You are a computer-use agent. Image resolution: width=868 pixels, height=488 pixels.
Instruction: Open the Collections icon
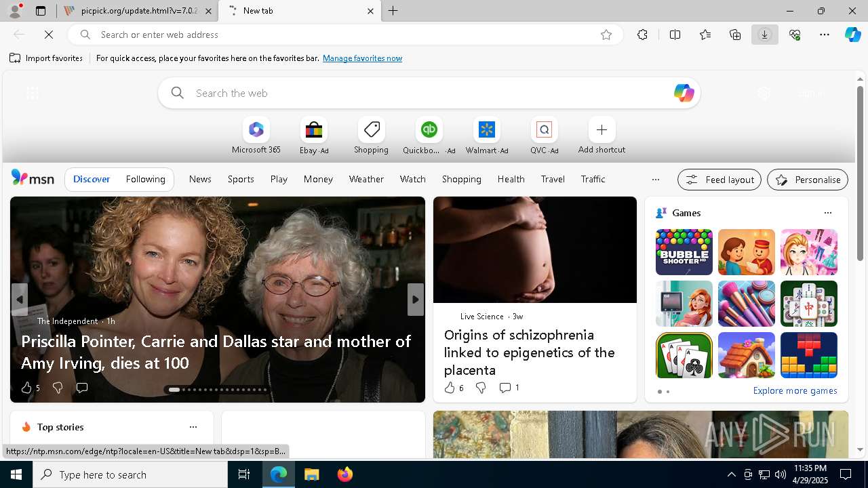click(735, 35)
